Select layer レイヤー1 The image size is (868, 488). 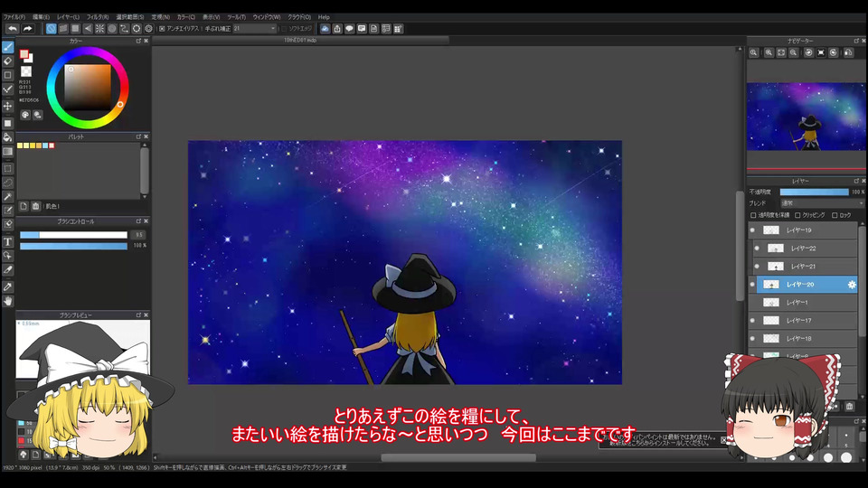[803, 303]
